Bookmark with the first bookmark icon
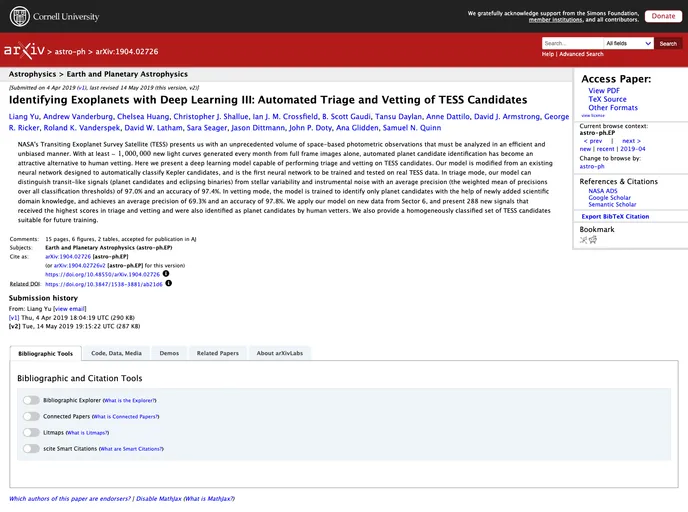 (583, 240)
